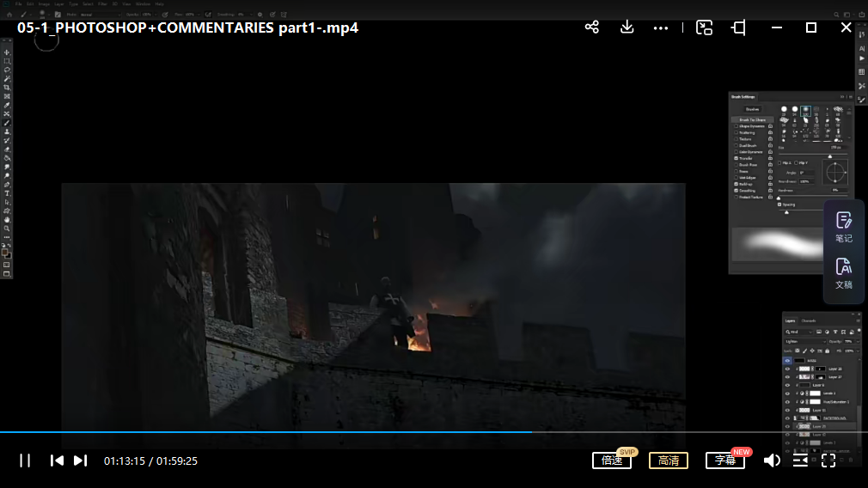Click the Home icon in options bar

(x=9, y=15)
